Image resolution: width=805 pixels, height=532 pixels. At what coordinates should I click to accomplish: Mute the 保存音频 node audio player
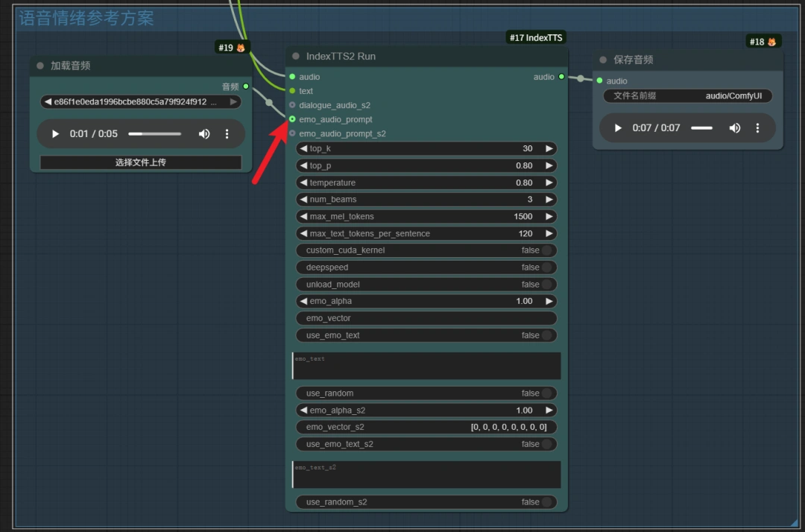(x=735, y=127)
